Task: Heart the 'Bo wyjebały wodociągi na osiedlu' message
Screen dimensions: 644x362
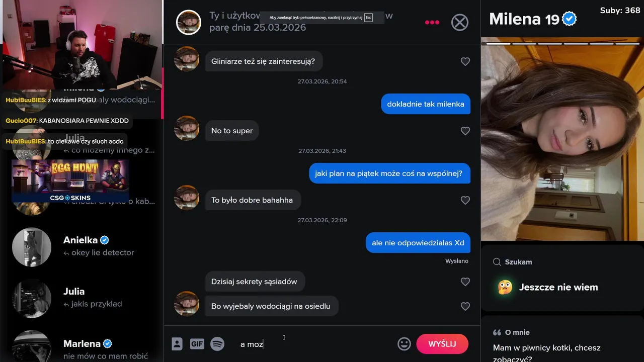Action: click(x=465, y=306)
